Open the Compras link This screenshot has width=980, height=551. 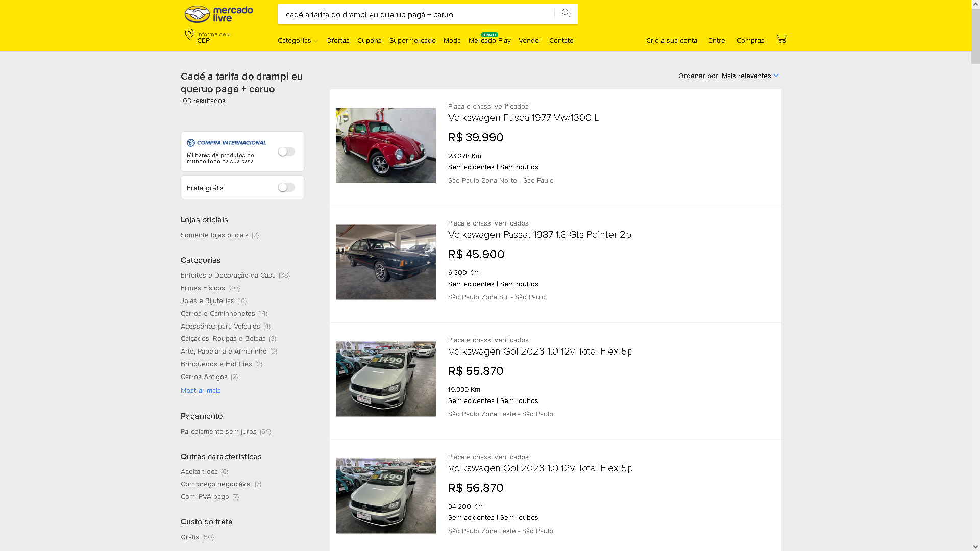(750, 40)
